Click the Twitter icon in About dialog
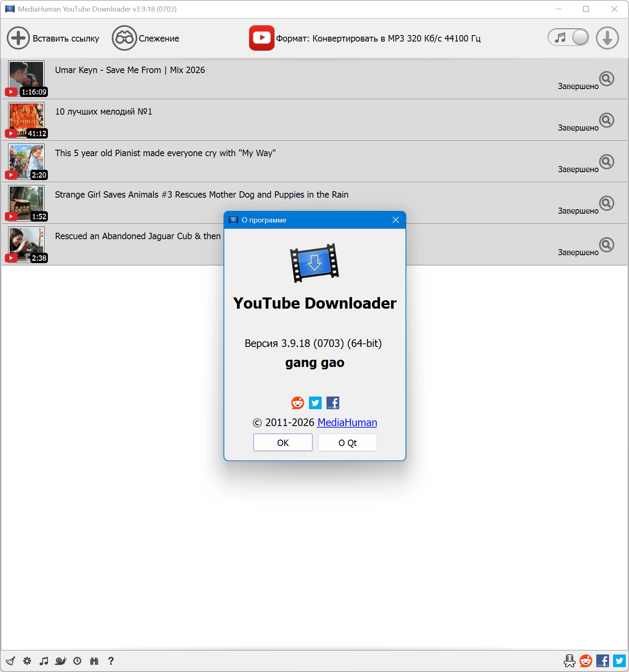 click(x=315, y=403)
